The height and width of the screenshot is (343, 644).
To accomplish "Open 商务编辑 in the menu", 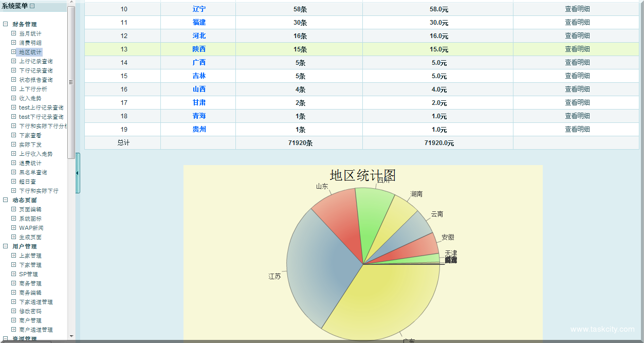I will [30, 293].
